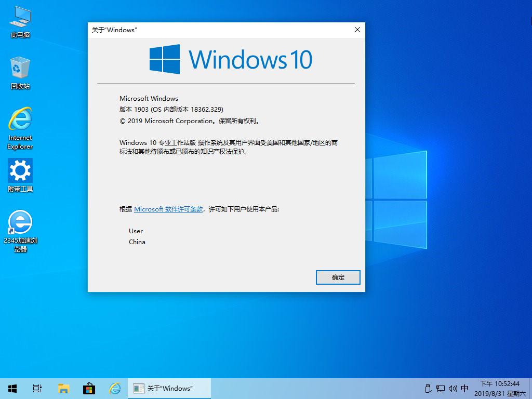The height and width of the screenshot is (399, 532).
Task: Click the Microsoft Windows text line
Action: point(149,98)
